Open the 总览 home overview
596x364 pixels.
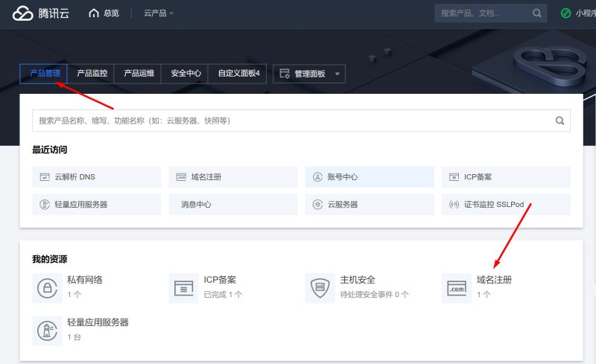[104, 13]
